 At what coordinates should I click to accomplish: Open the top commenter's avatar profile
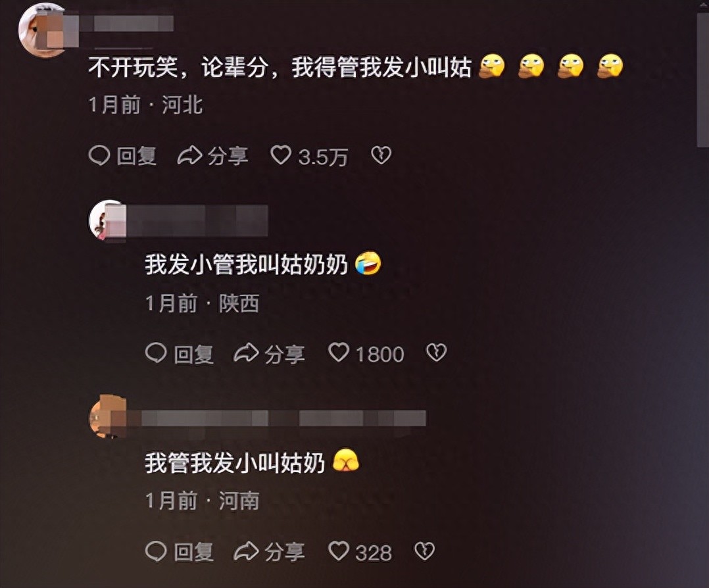(43, 30)
